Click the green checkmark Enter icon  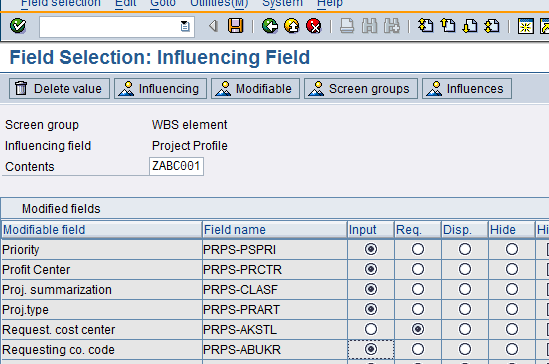pyautogui.click(x=18, y=26)
